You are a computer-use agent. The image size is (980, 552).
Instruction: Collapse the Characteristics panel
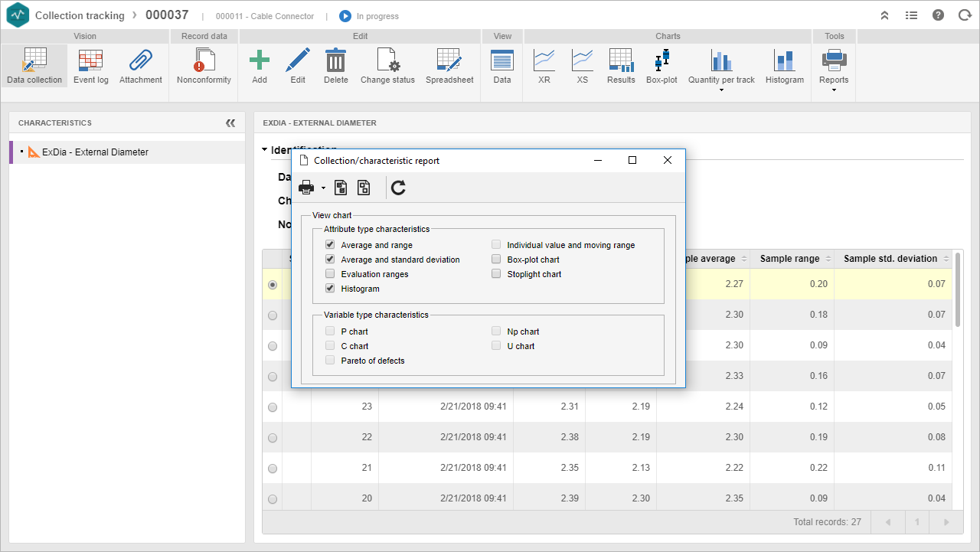coord(230,123)
